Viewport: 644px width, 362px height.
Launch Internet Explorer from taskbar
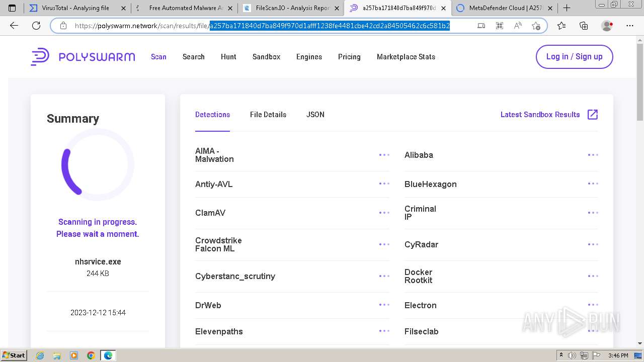pyautogui.click(x=40, y=355)
